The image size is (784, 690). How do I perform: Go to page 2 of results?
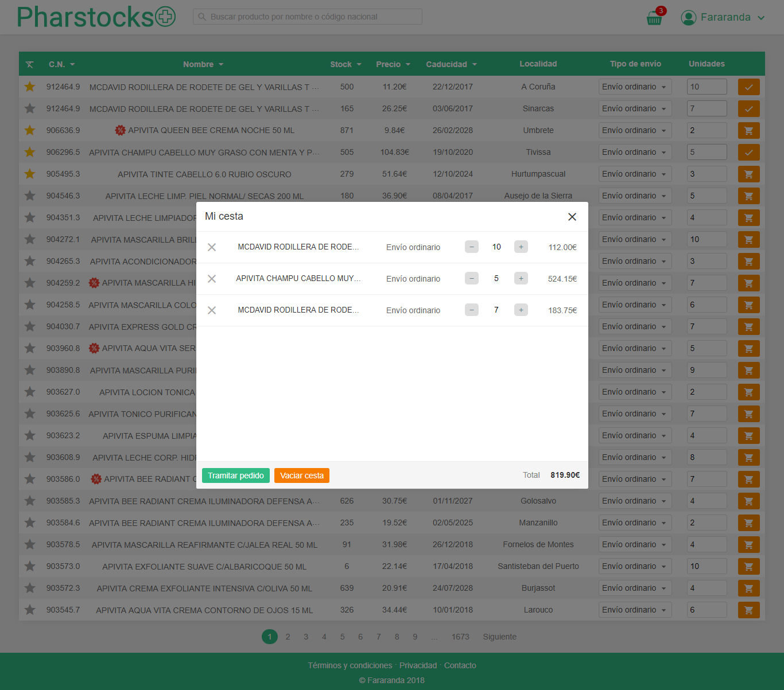288,637
